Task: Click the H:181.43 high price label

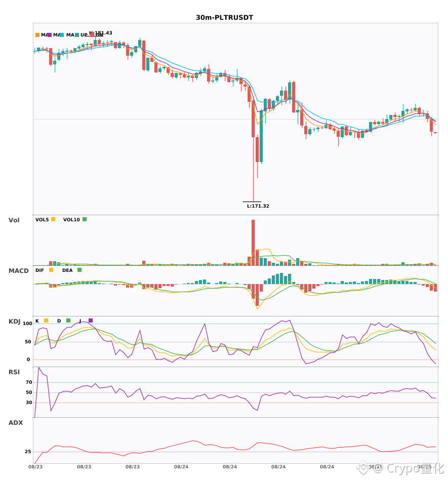Action: pyautogui.click(x=101, y=33)
